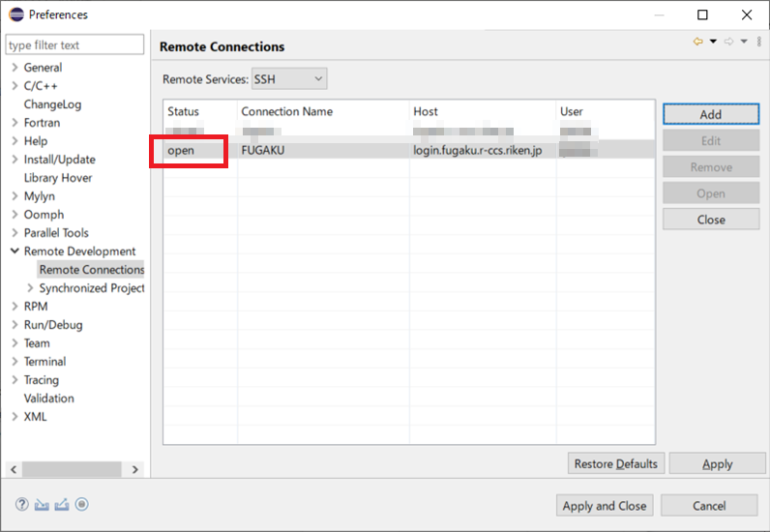Collapse the Remote Development tree node
This screenshot has width=770, height=532.
coord(14,251)
